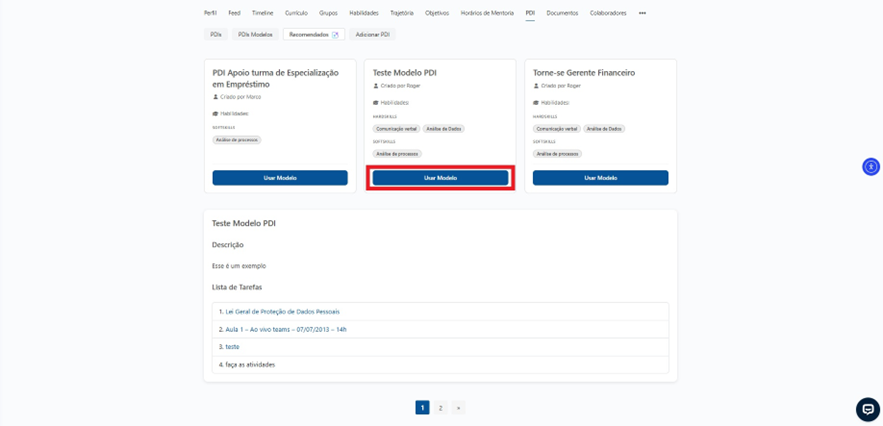Open Lei Geral de Proteção de Dados link

pyautogui.click(x=282, y=312)
